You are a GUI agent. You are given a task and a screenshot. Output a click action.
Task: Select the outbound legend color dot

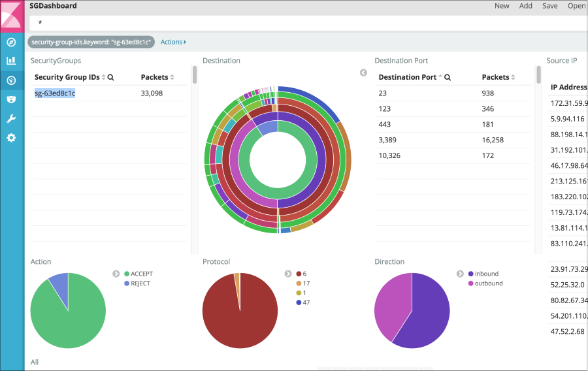point(471,283)
